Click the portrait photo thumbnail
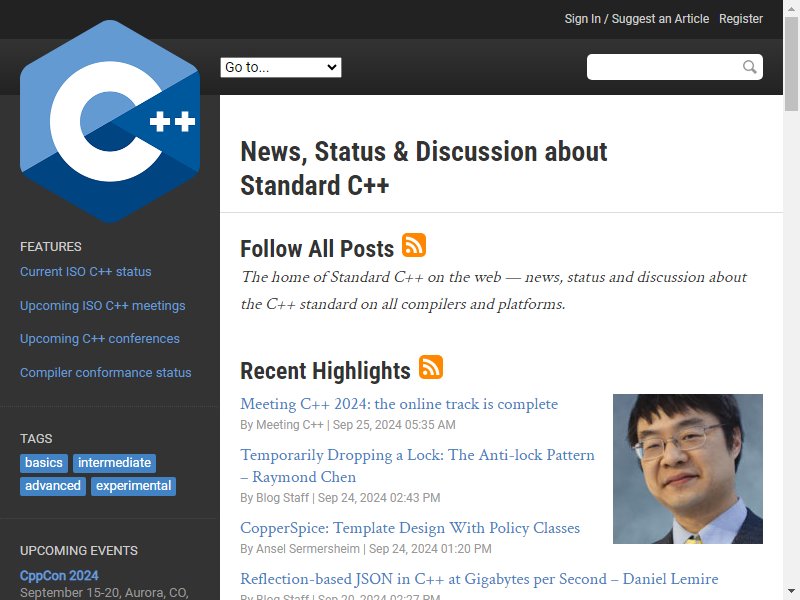This screenshot has height=600, width=800. pos(688,468)
